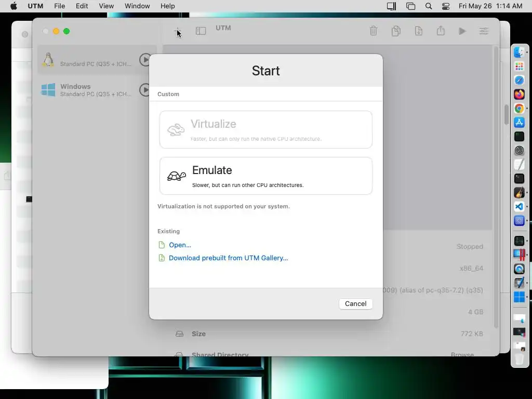Open Terminal from the dock

pyautogui.click(x=519, y=179)
